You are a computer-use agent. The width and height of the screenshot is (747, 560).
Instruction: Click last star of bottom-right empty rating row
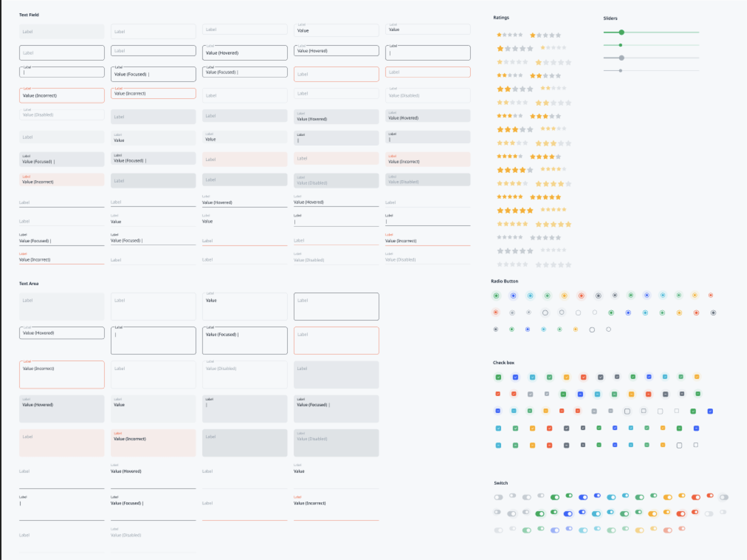pyautogui.click(x=568, y=265)
